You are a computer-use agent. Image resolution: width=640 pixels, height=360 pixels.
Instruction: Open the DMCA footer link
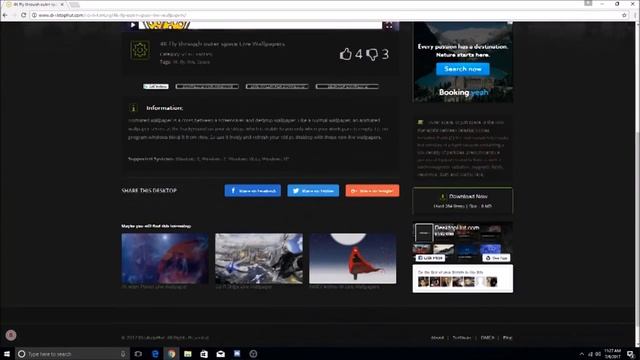coord(487,338)
